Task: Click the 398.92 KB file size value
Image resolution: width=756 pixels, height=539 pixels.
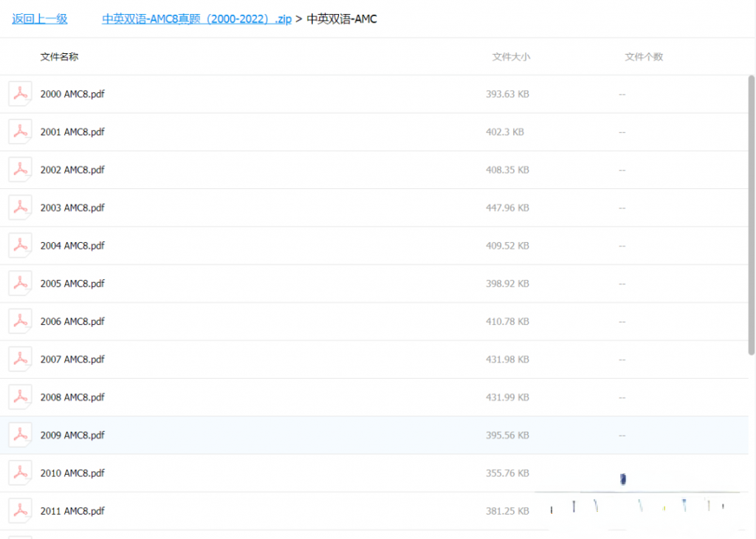Action: click(507, 284)
